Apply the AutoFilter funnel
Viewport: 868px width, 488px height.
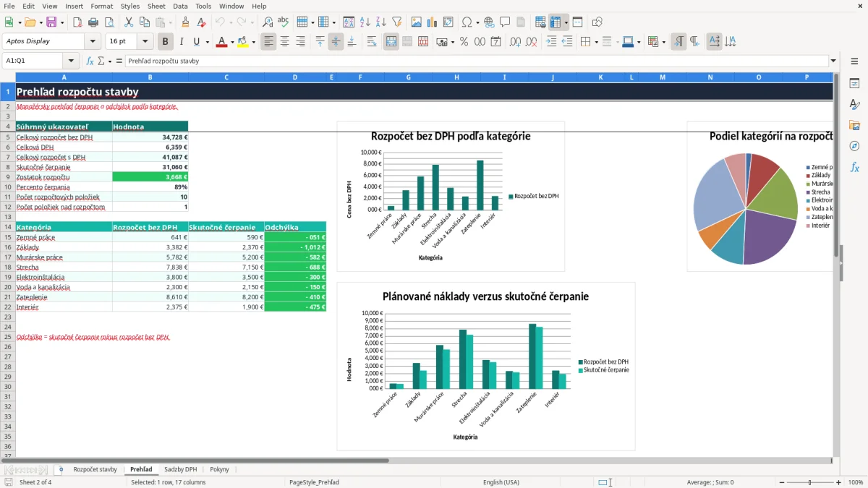point(397,22)
